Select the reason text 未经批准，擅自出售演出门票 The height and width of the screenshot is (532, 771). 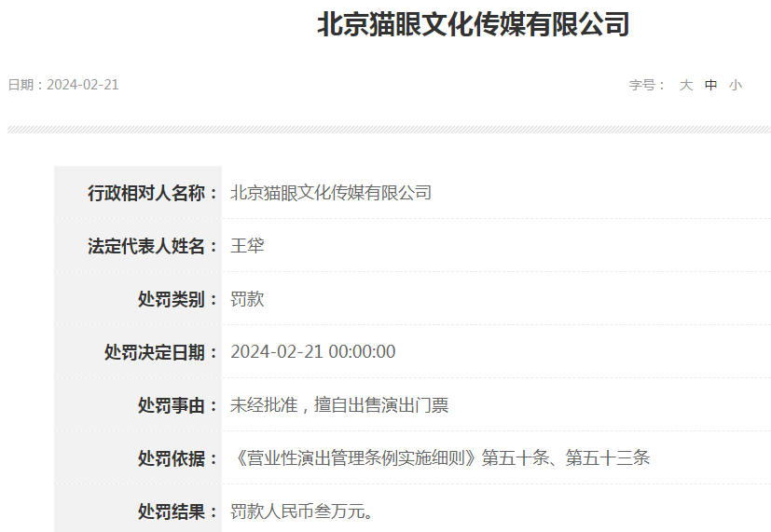[339, 405]
